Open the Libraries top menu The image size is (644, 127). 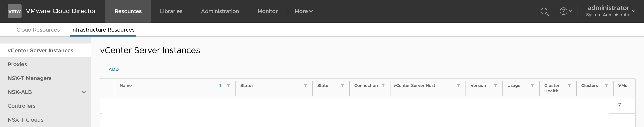[x=171, y=11]
